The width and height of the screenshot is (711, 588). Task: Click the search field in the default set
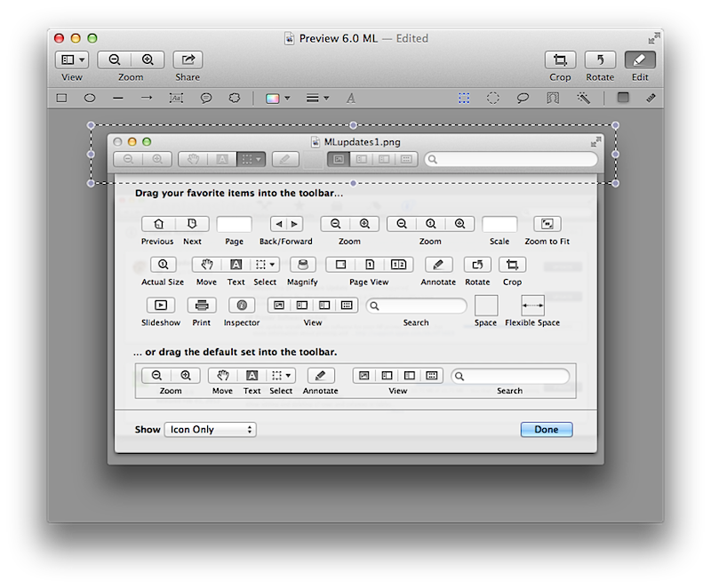pyautogui.click(x=510, y=377)
